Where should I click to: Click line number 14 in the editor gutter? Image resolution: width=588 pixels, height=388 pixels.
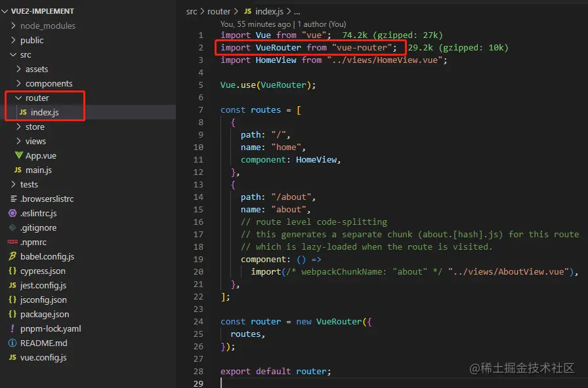199,197
